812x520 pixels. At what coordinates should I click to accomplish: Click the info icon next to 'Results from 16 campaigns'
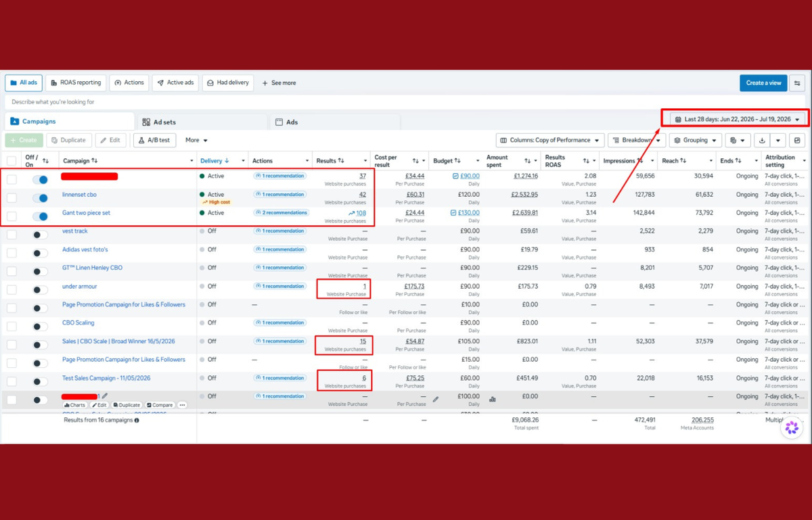click(137, 420)
